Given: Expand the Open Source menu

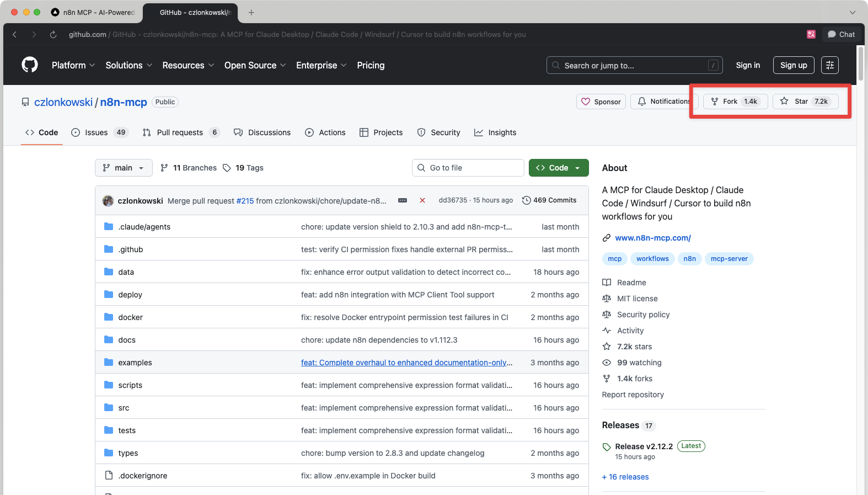Looking at the screenshot, I should (255, 65).
